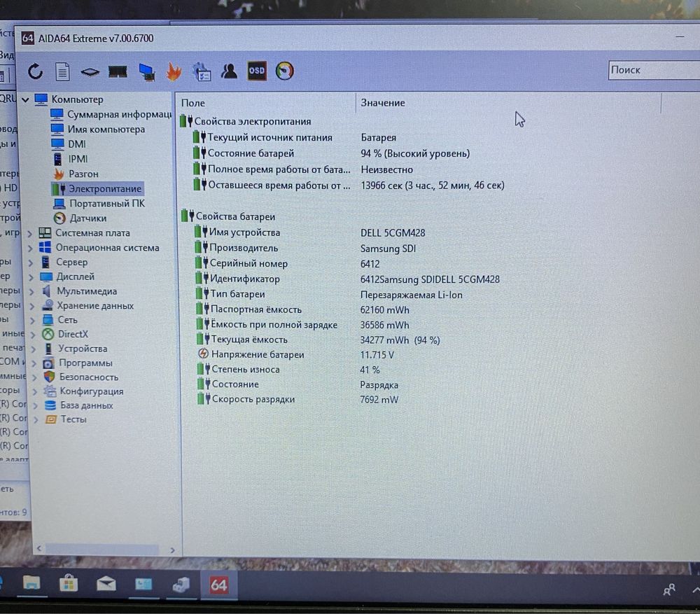Select Устройства in the tree
The height and width of the screenshot is (614, 700).
pyautogui.click(x=83, y=348)
